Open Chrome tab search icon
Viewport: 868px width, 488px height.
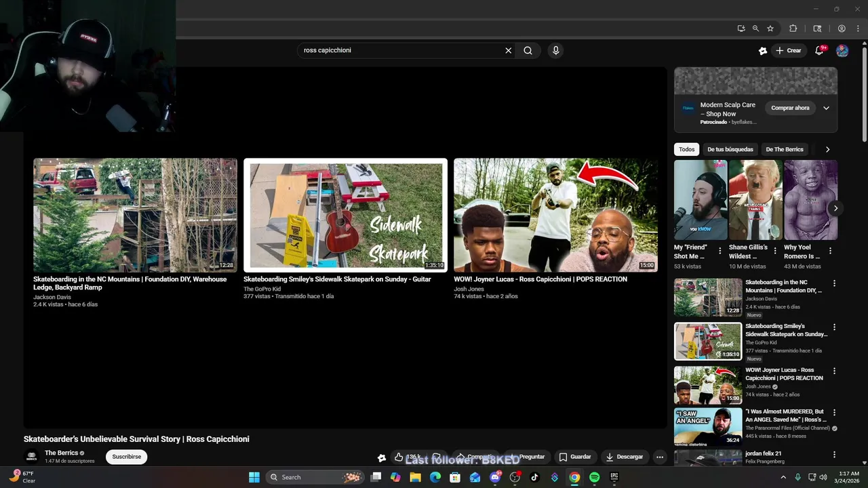[x=817, y=28]
